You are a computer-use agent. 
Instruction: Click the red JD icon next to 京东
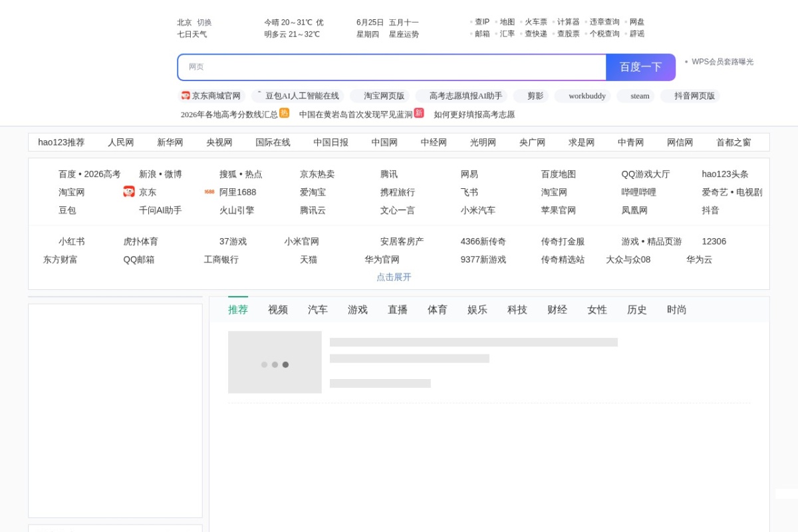point(129,192)
